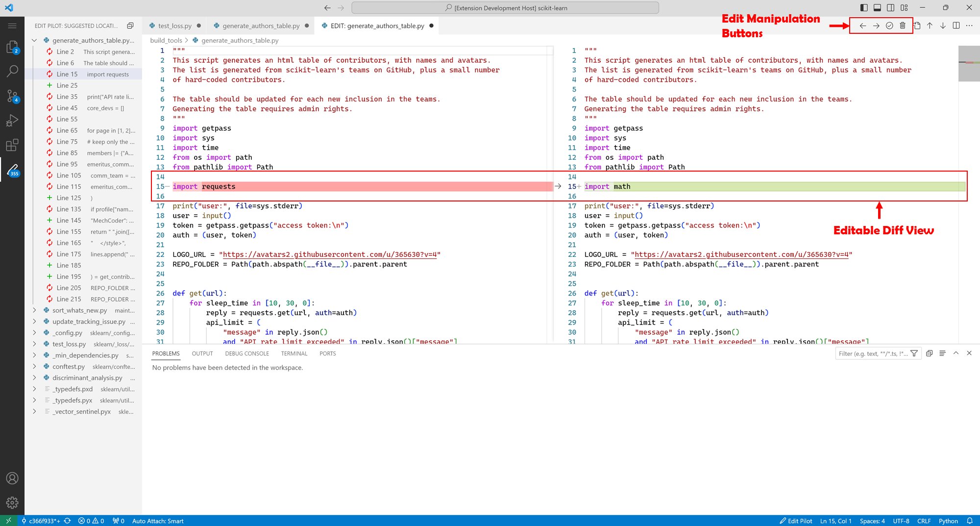Open notifications bell in status bar
This screenshot has height=526, width=980.
tap(969, 521)
